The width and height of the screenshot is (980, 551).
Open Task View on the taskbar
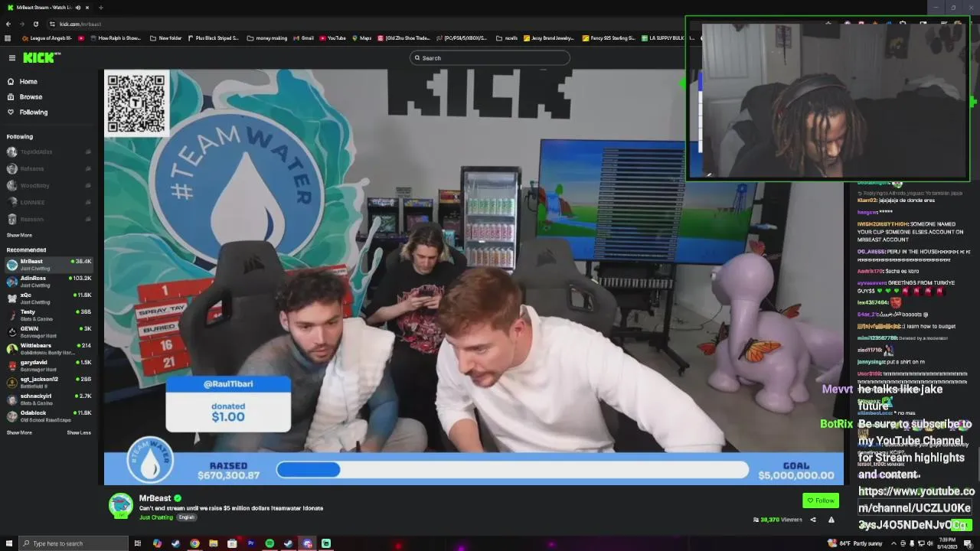click(138, 543)
